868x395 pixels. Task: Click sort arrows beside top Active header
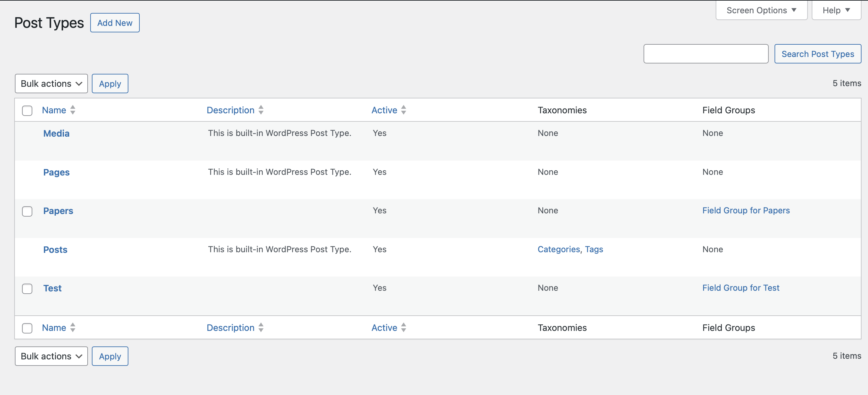click(403, 110)
